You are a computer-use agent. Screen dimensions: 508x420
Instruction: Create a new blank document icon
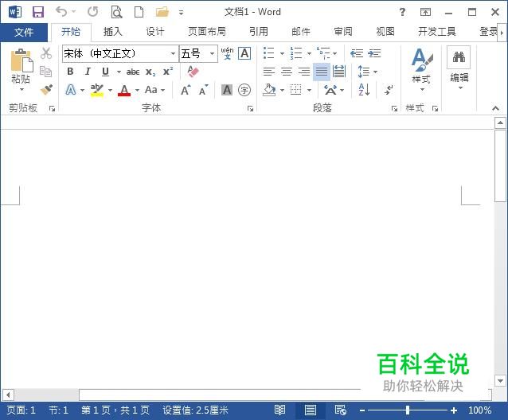(x=139, y=12)
